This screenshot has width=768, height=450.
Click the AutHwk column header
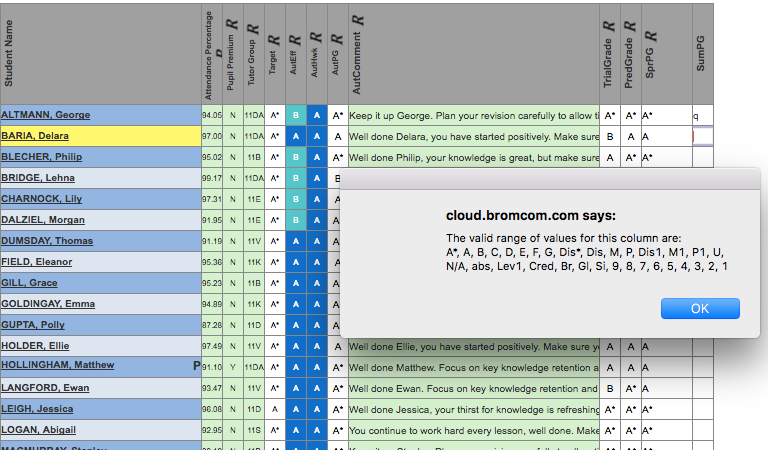[317, 54]
